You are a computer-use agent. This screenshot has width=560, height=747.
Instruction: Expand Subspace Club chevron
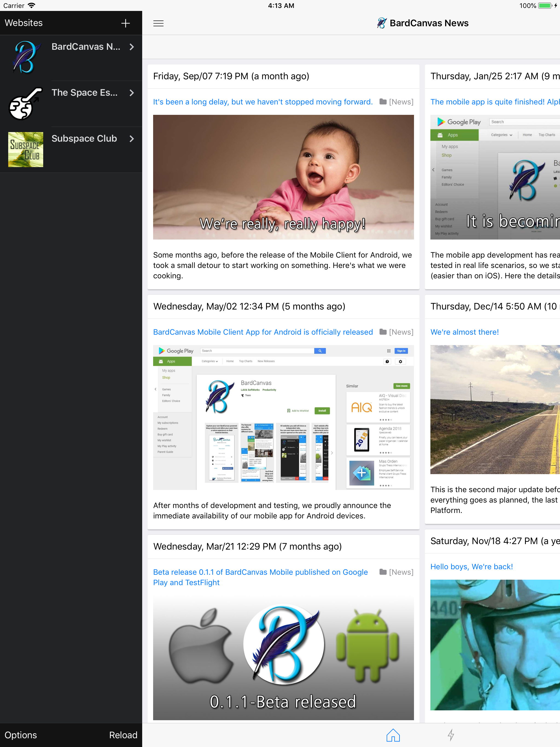[x=132, y=139]
